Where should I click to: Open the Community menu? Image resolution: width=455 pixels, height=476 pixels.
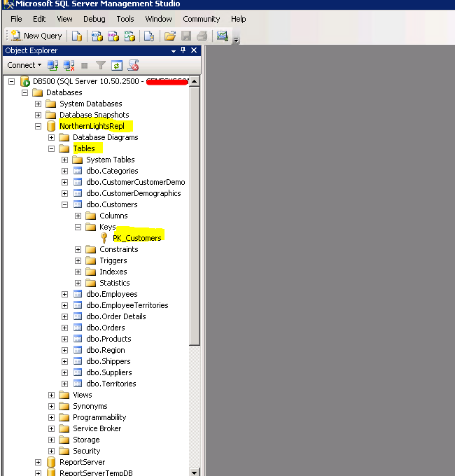tap(201, 19)
